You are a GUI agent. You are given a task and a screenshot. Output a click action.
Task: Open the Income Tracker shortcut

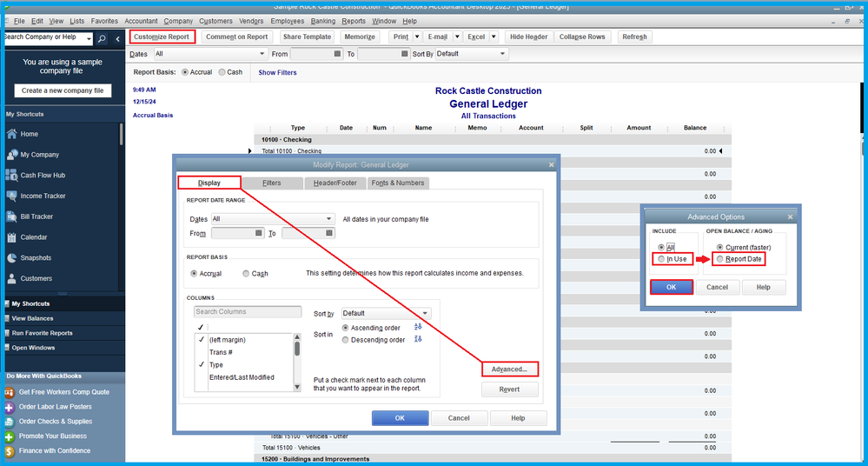click(43, 196)
